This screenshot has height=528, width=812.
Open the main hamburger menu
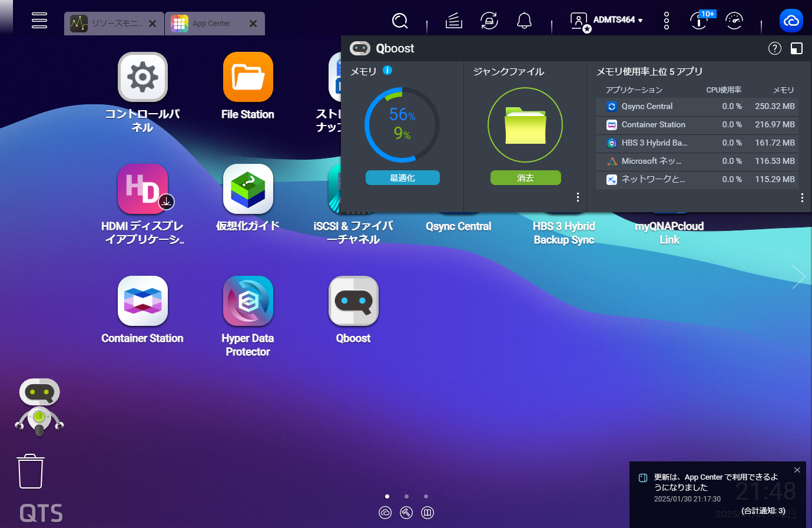39,20
